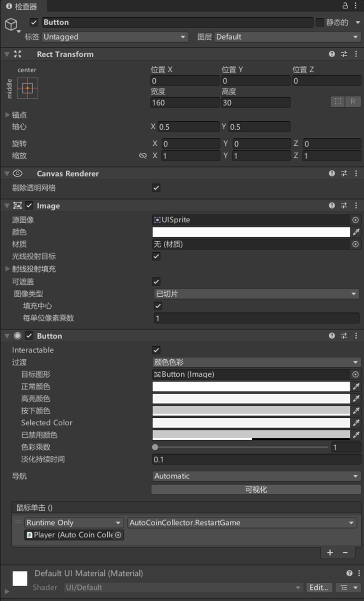Open object picker for Player event target
Viewport: 364px width, 601px height.
[118, 535]
